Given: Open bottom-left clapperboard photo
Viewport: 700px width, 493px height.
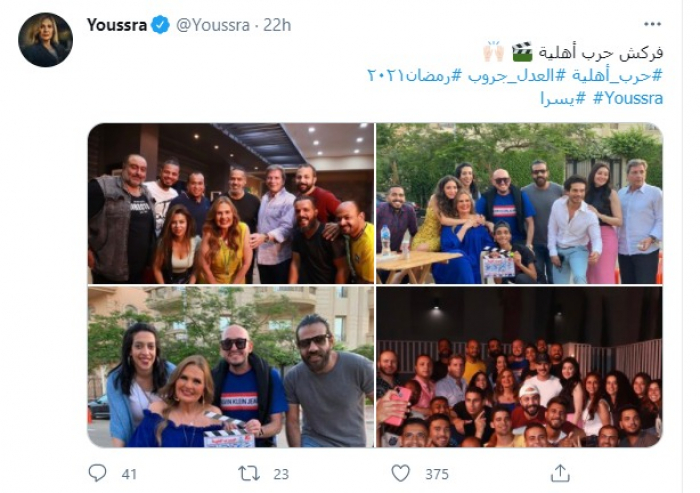Looking at the screenshot, I should pyautogui.click(x=231, y=367).
